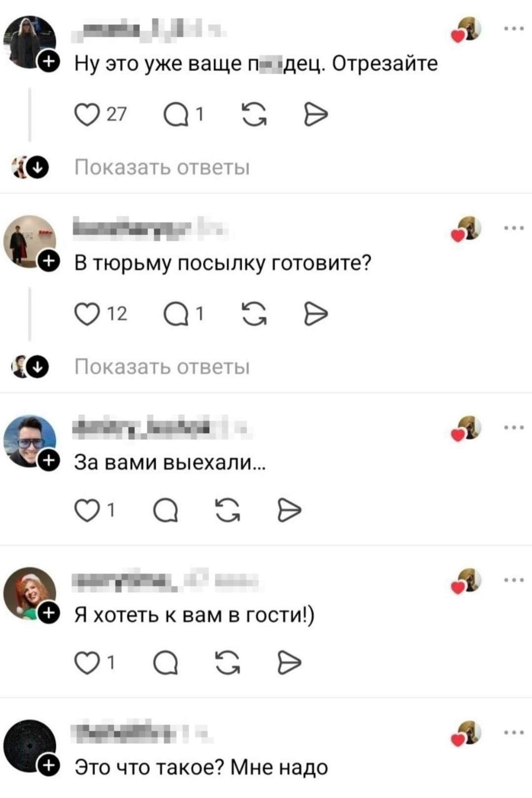Viewport: 532px width, 798px height.
Task: Open the avatar of the Santa-hat commenter
Action: (30, 594)
